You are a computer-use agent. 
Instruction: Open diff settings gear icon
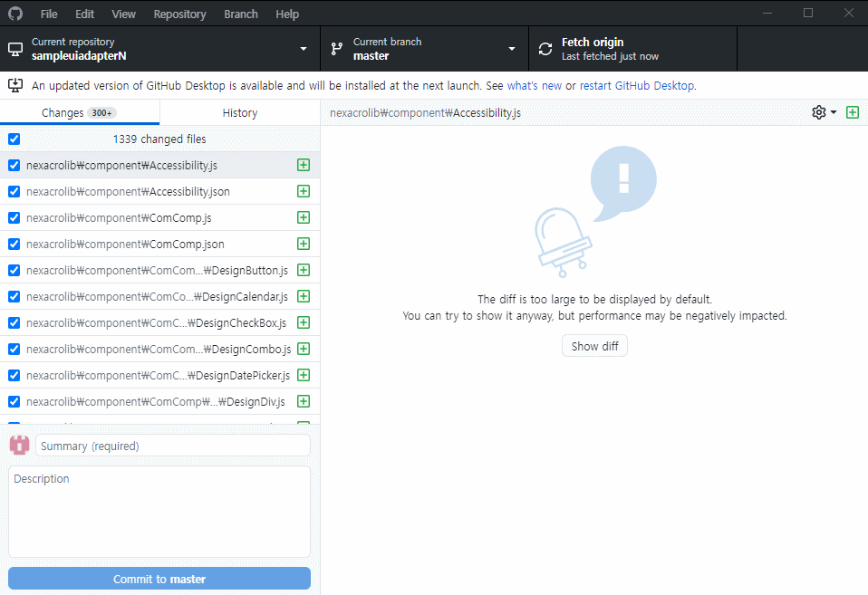click(x=819, y=112)
